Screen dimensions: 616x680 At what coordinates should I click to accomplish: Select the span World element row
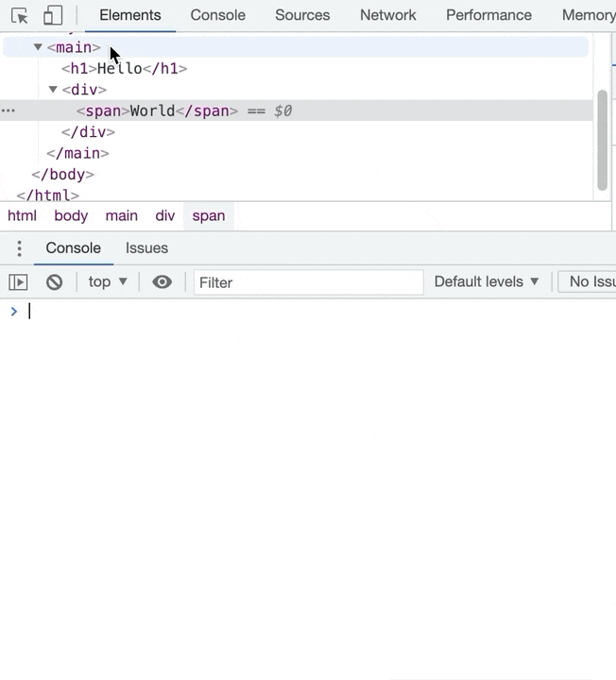pos(297,111)
